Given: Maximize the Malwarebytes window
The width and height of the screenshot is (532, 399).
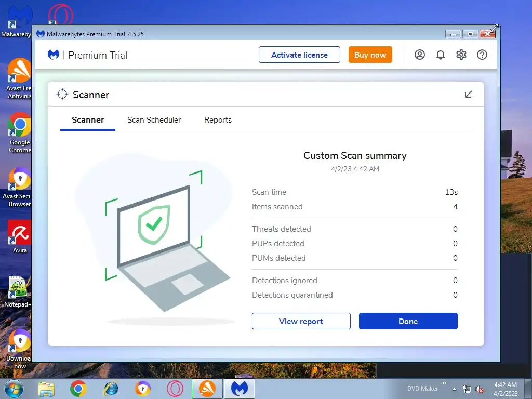Looking at the screenshot, I should click(470, 34).
